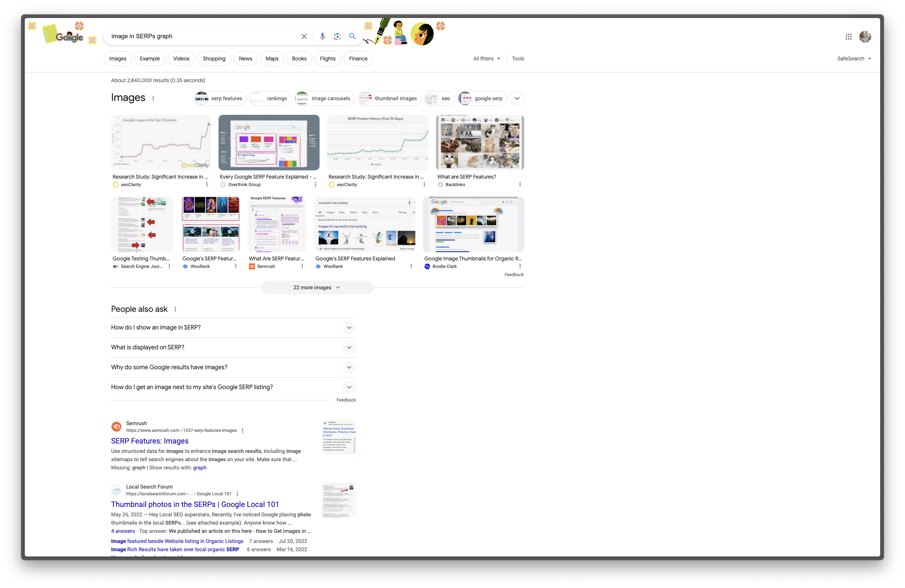This screenshot has height=588, width=905.
Task: Click Feedback under People also ask
Action: [346, 400]
